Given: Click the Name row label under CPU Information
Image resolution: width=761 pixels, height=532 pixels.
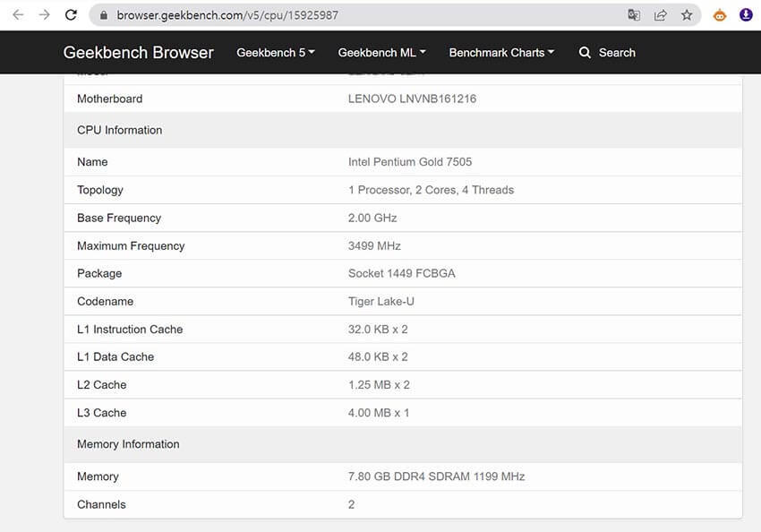Looking at the screenshot, I should click(x=92, y=161).
